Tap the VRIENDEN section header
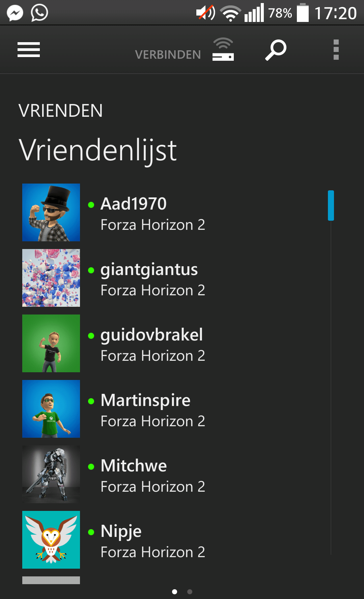364x599 pixels. (x=61, y=111)
